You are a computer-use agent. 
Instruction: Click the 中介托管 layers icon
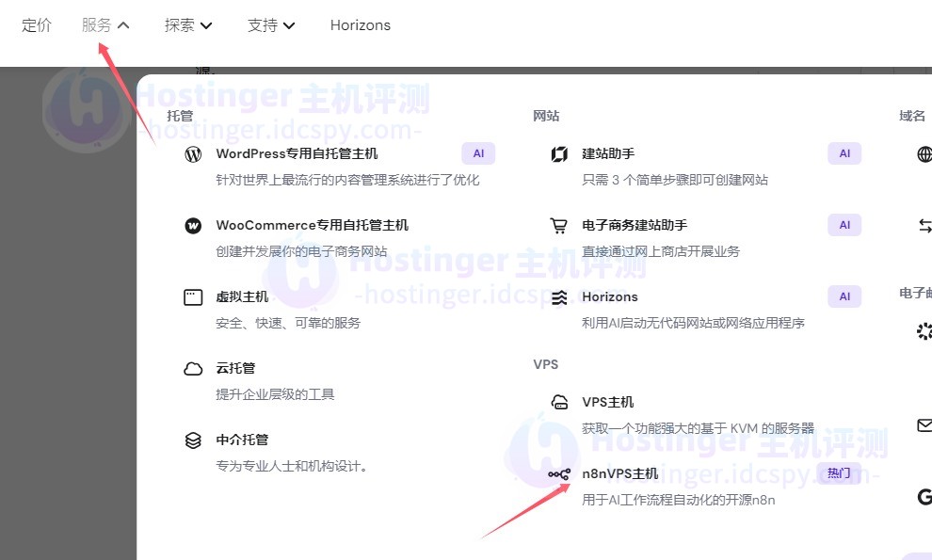click(x=193, y=440)
